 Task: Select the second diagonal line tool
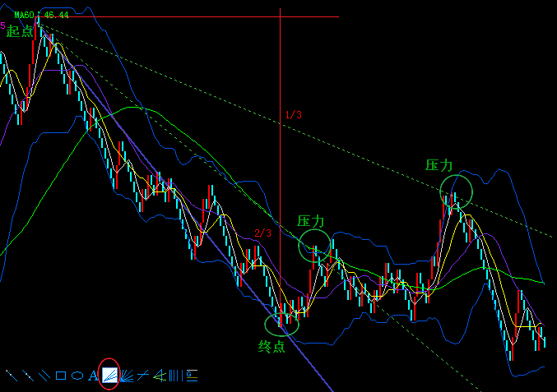pyautogui.click(x=28, y=376)
